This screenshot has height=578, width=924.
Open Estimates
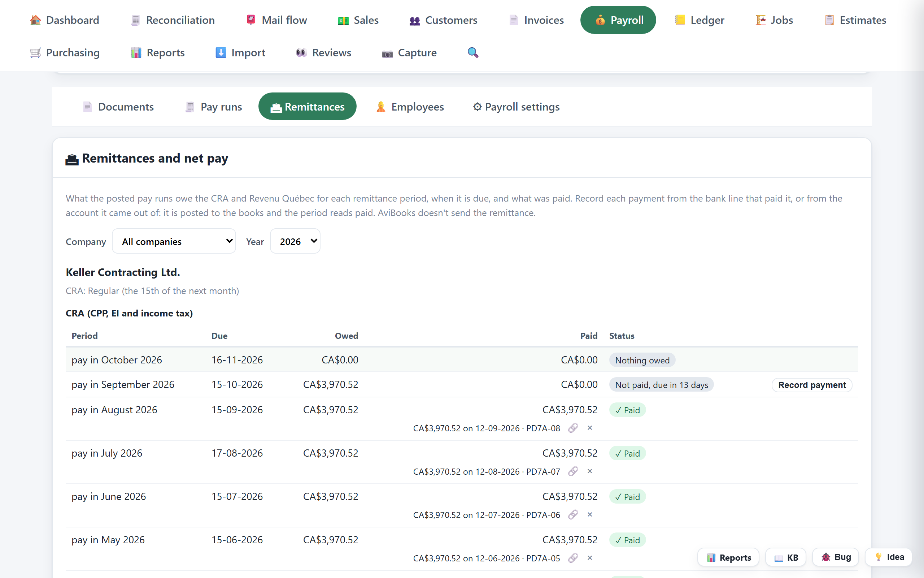855,20
